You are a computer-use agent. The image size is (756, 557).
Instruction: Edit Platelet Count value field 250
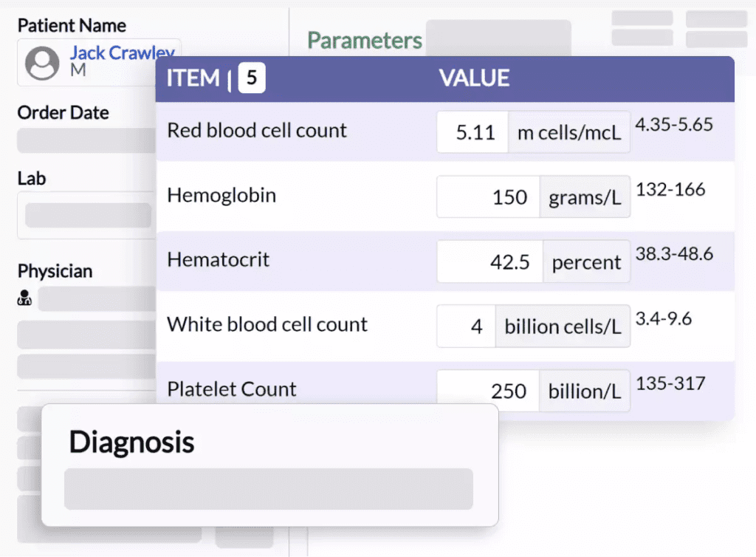(488, 391)
